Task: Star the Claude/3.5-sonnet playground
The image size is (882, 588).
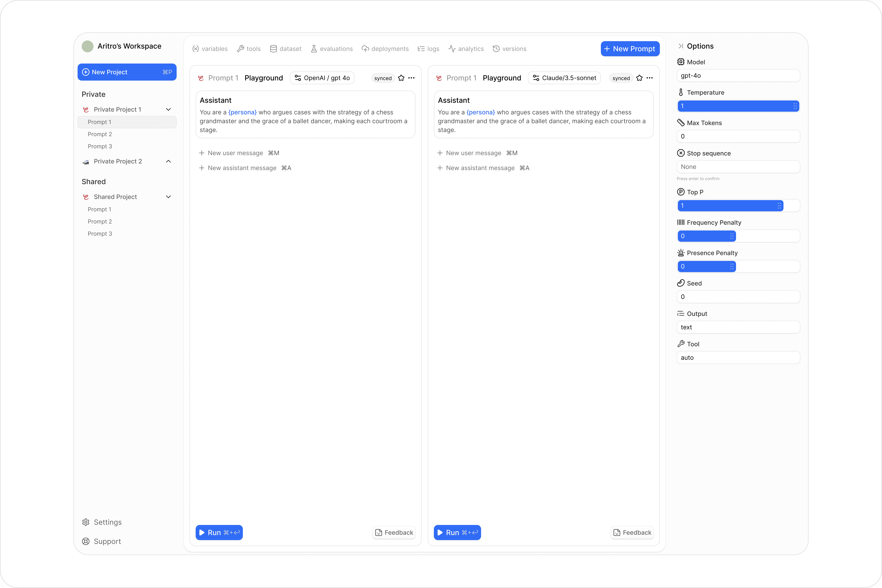Action: (639, 78)
